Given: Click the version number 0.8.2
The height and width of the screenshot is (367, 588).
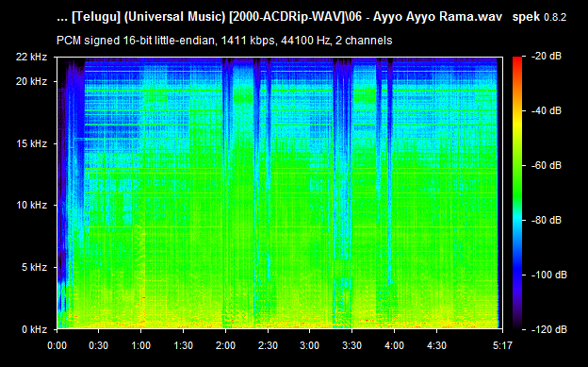Looking at the screenshot, I should (x=555, y=17).
